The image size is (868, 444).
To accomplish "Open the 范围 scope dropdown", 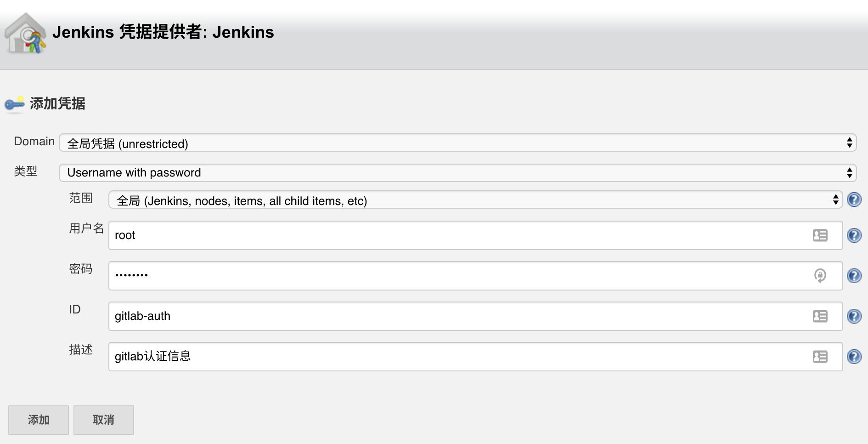I will click(x=475, y=200).
